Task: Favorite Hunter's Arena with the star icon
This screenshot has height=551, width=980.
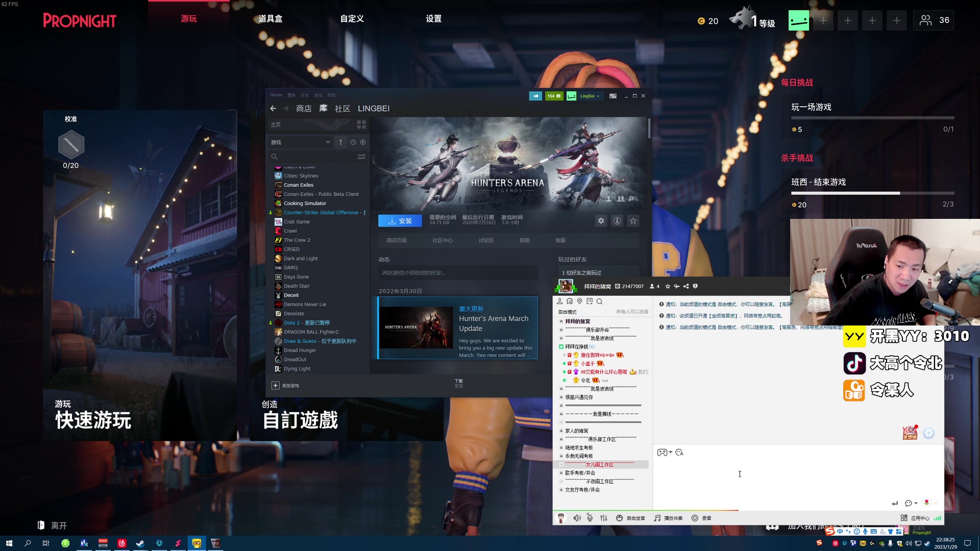Action: [633, 221]
